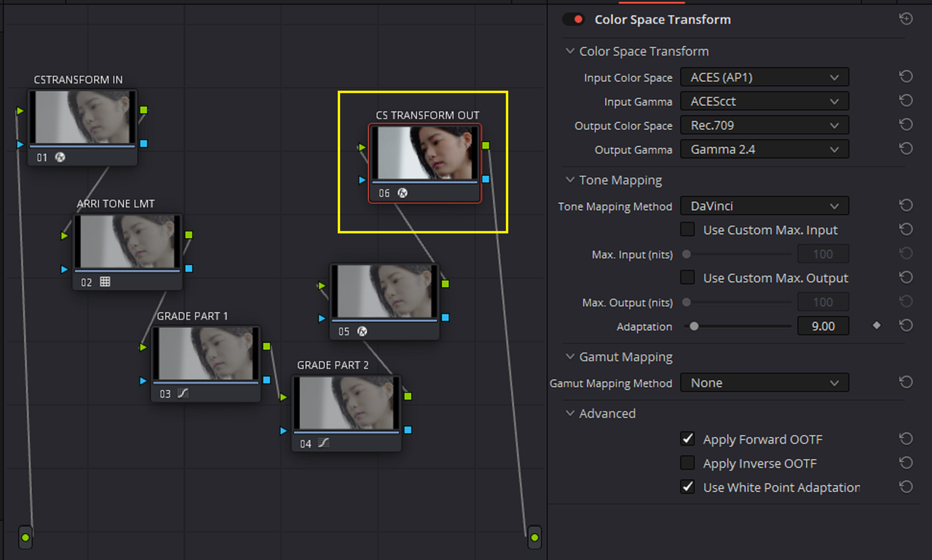The height and width of the screenshot is (560, 932).
Task: Reset the Output Gamma setting
Action: click(x=906, y=149)
